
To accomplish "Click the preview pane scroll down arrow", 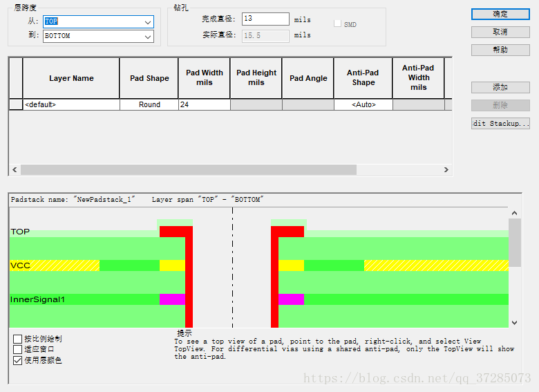I will pyautogui.click(x=515, y=323).
